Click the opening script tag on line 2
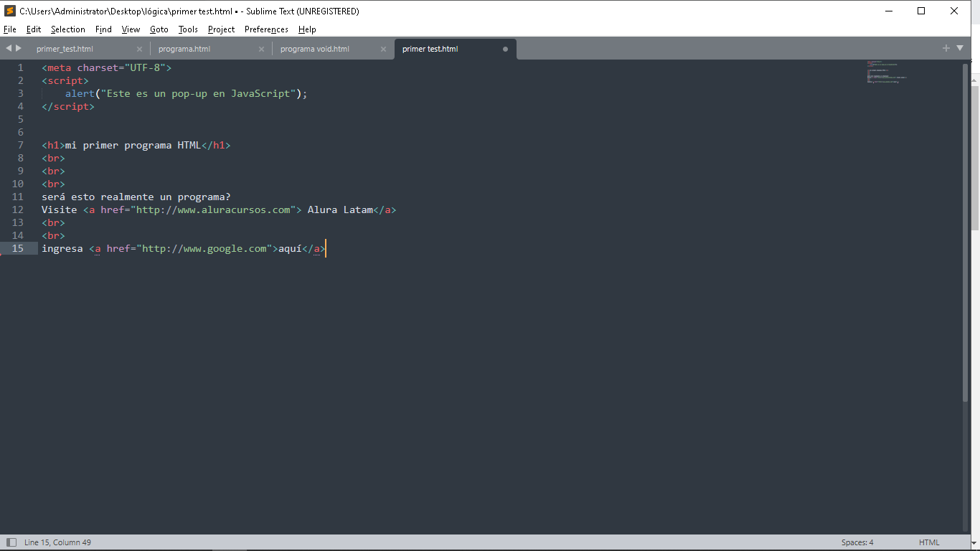Image resolution: width=980 pixels, height=551 pixels. pos(65,80)
